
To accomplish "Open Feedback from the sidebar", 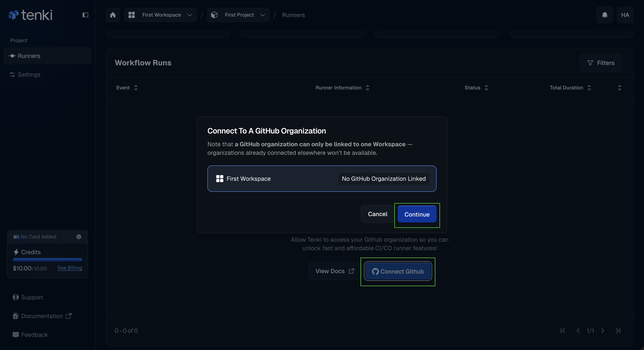I will pos(30,334).
